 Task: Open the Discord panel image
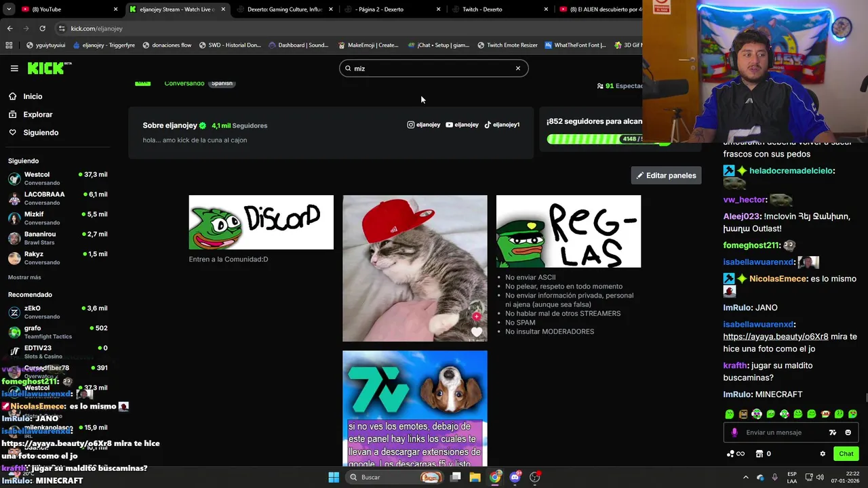(x=261, y=222)
